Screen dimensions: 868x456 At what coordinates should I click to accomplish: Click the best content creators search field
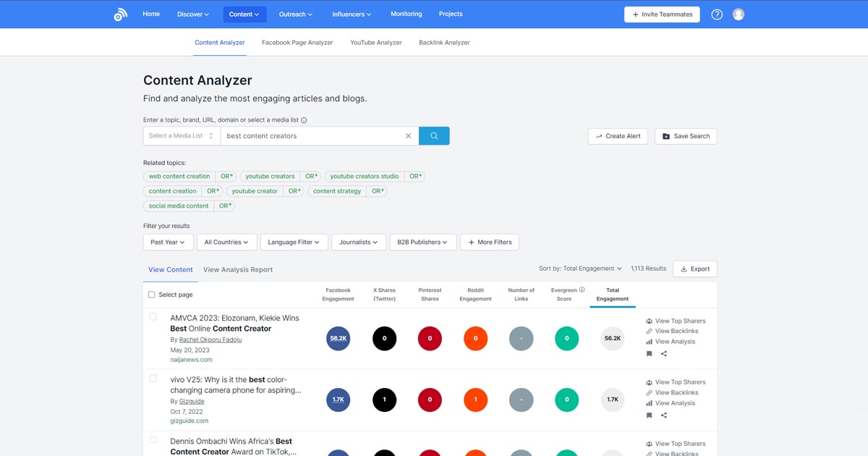tap(311, 136)
